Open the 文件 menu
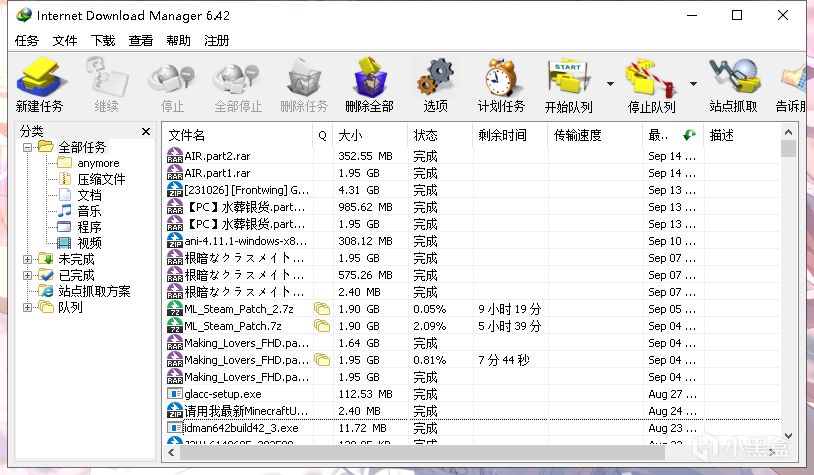 point(65,40)
